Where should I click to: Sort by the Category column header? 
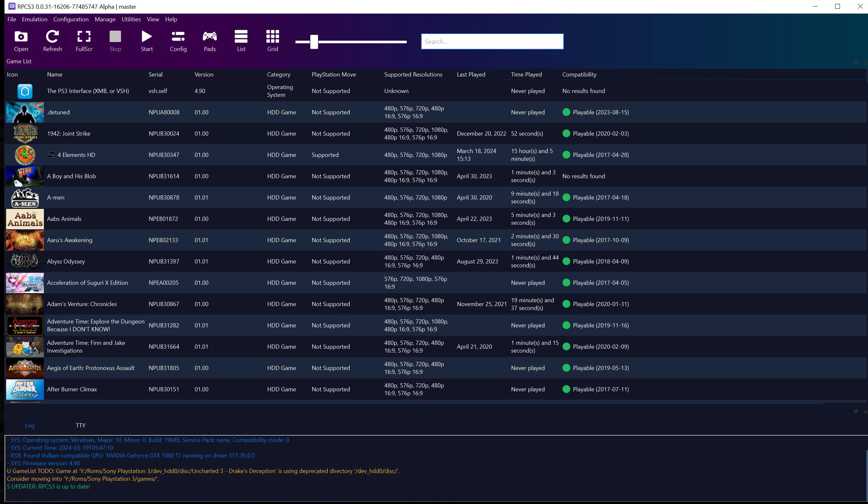pyautogui.click(x=279, y=75)
